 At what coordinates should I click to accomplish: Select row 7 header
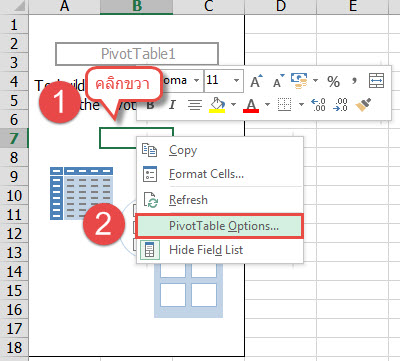click(x=14, y=138)
